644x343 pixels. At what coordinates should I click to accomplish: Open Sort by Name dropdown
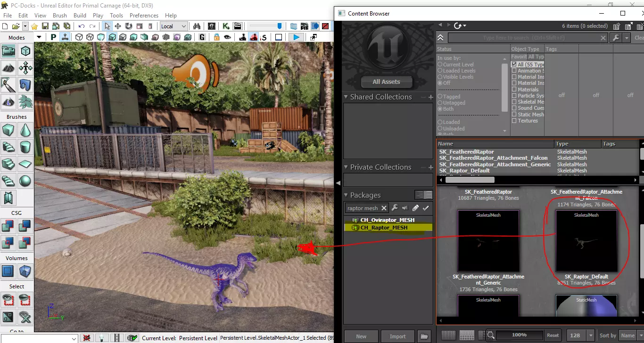(630, 335)
